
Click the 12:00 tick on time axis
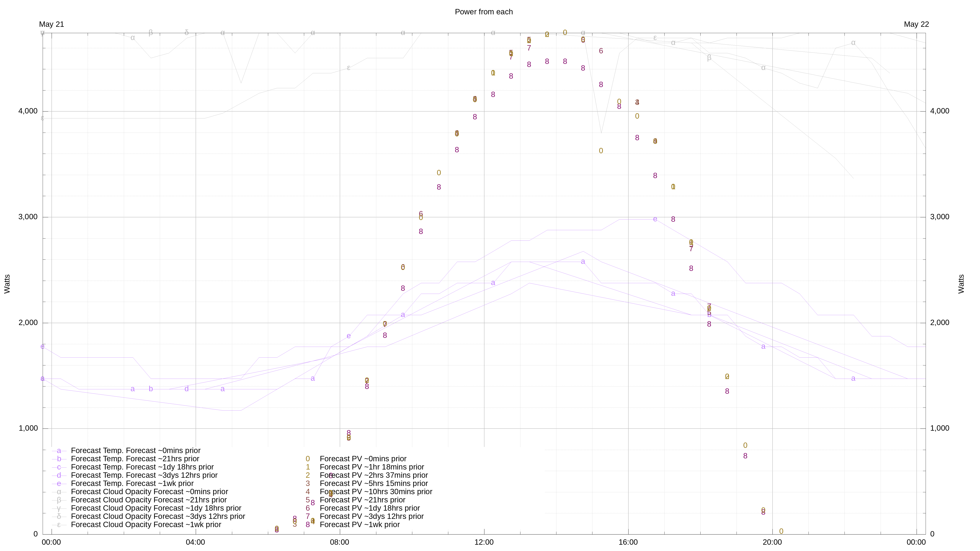[x=484, y=542]
